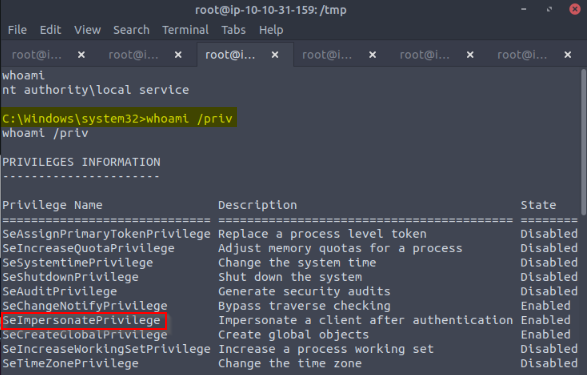Open the Terminal menu
Viewport: 587px width, 375px height.
pos(185,30)
